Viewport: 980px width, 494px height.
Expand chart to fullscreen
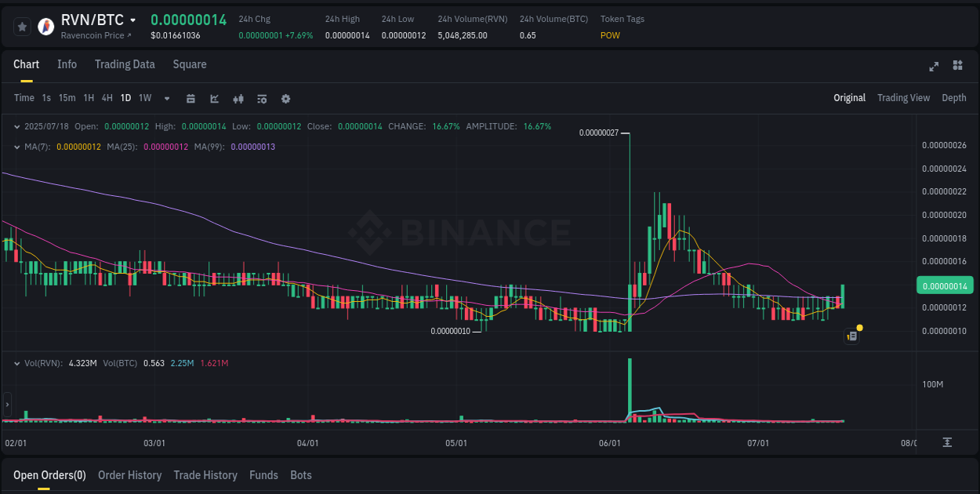coord(934,66)
